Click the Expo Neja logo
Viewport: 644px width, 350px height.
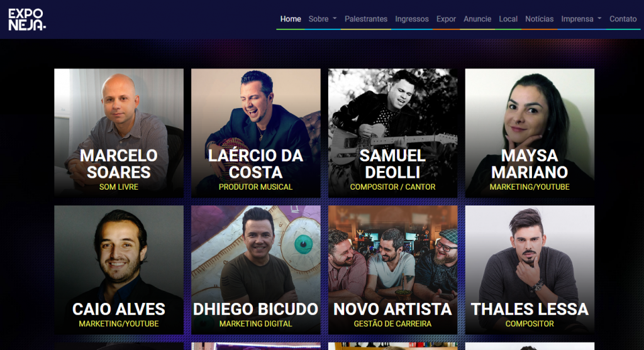pos(27,19)
